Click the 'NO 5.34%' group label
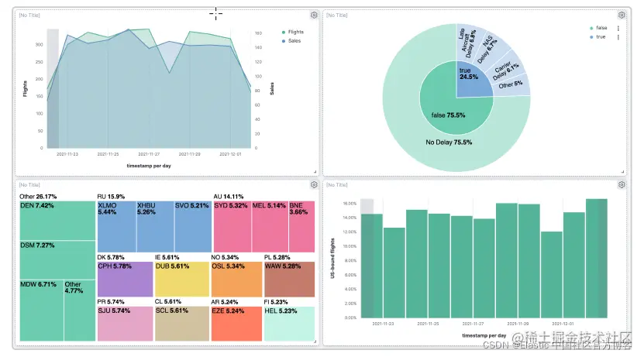The image size is (644, 357). [x=225, y=257]
